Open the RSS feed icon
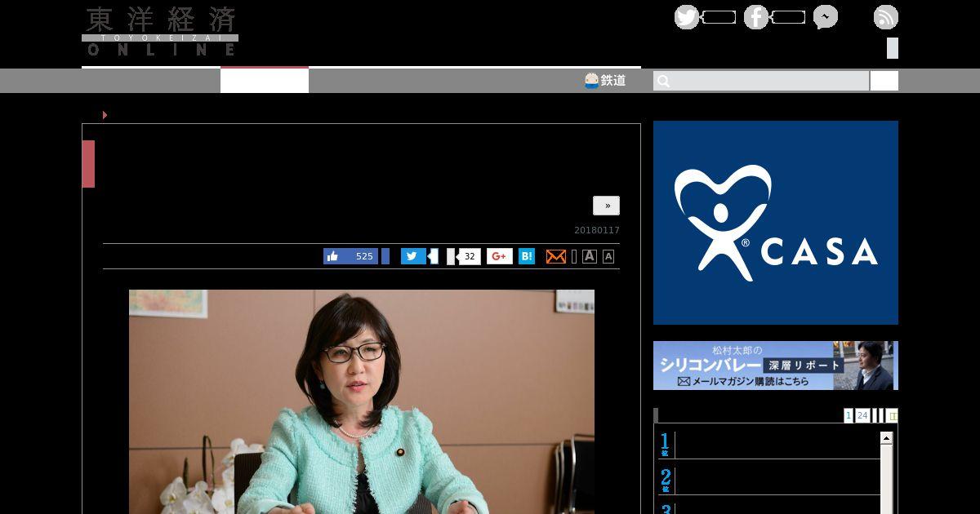 (x=886, y=17)
